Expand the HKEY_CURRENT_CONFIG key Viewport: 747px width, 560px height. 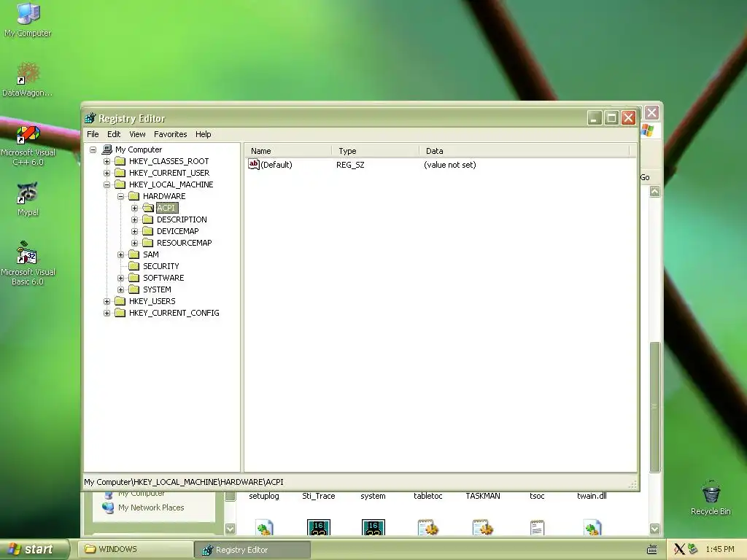point(107,313)
